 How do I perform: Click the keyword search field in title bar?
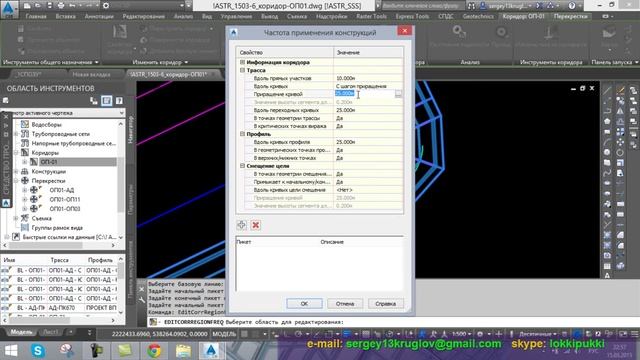(x=423, y=6)
